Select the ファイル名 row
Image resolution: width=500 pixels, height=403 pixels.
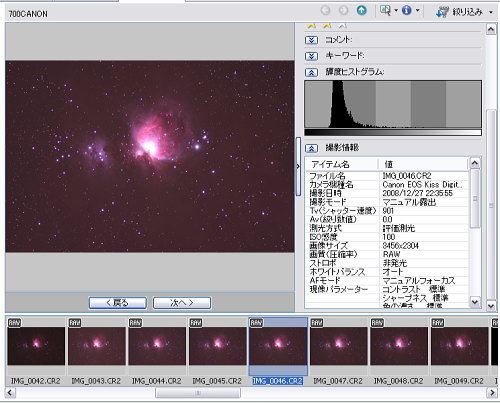pos(387,176)
